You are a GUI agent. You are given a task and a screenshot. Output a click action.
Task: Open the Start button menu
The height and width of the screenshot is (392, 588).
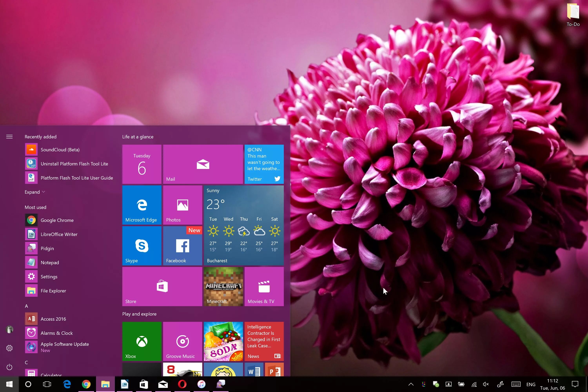[x=9, y=384]
